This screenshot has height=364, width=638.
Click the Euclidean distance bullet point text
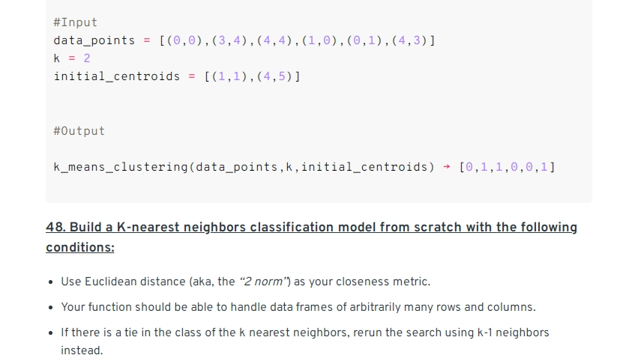(245, 282)
